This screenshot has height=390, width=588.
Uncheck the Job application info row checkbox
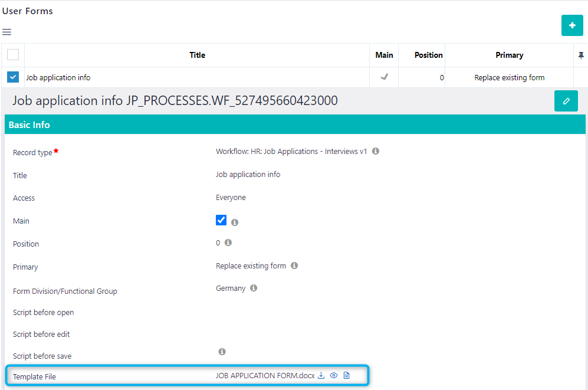(12, 77)
